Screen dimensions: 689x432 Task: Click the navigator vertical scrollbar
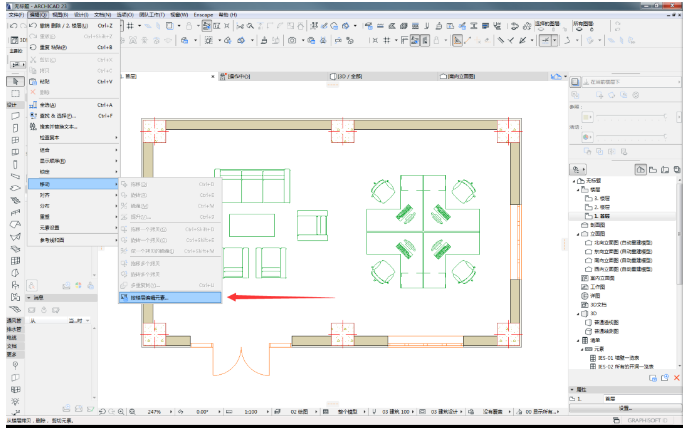(679, 233)
